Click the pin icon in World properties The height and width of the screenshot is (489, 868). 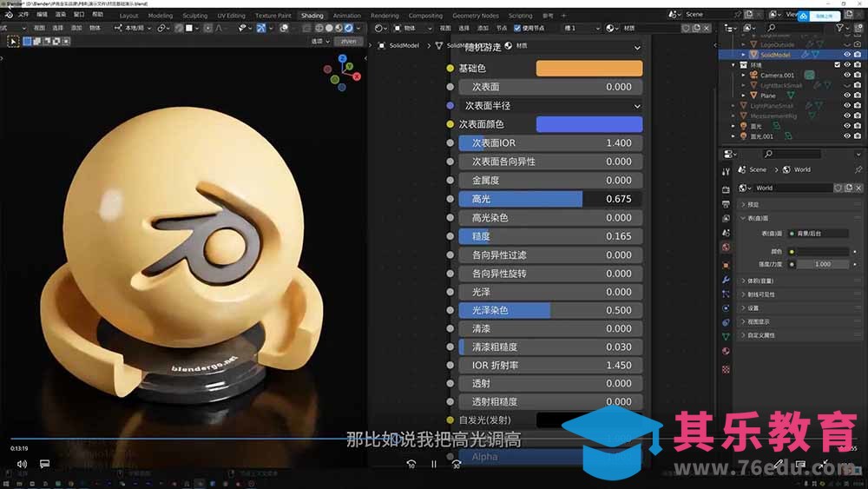(858, 169)
